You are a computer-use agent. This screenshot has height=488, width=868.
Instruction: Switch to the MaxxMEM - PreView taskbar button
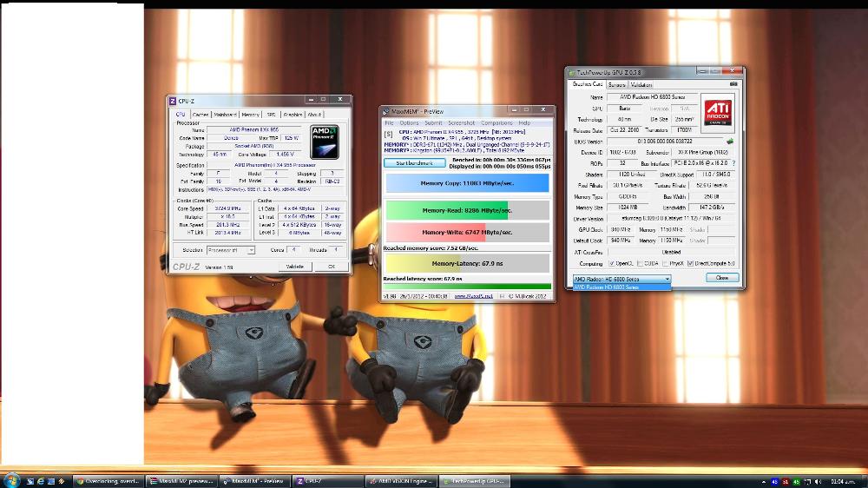click(x=254, y=481)
